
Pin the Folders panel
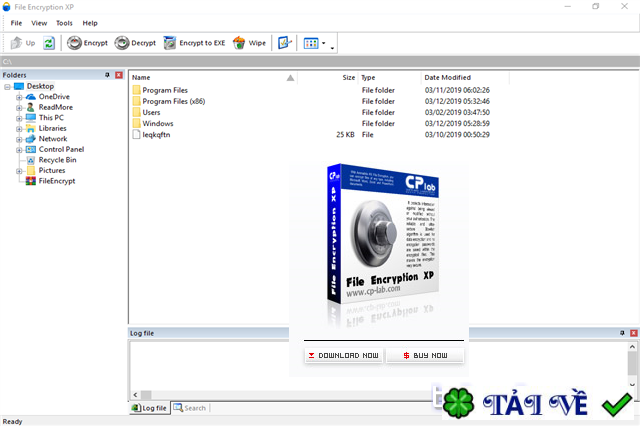[107, 75]
